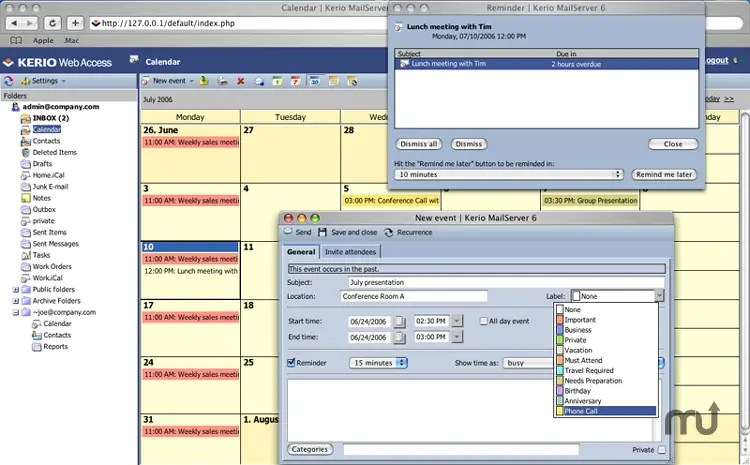
Task: Click the list view icon after month view
Action: pyautogui.click(x=333, y=81)
